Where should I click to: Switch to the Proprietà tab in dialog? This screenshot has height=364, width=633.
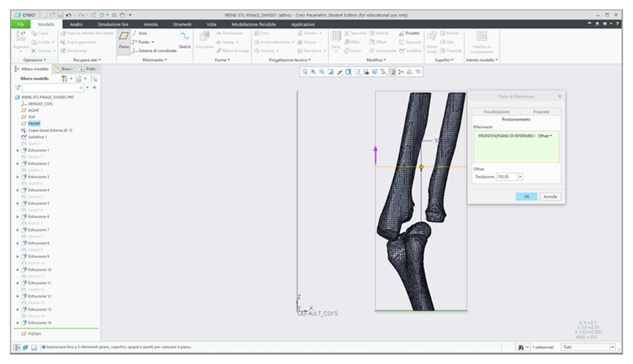click(x=541, y=112)
